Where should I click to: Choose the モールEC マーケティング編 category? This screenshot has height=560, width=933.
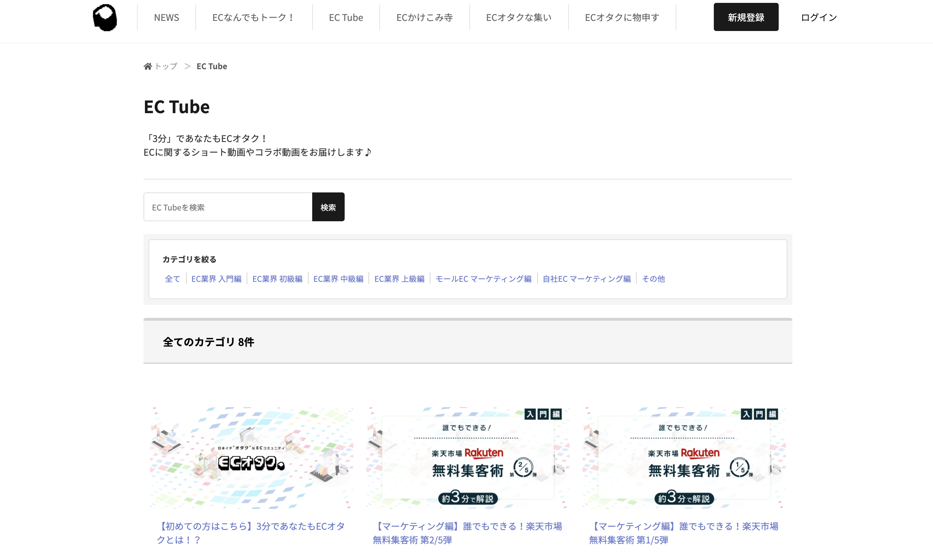(483, 279)
